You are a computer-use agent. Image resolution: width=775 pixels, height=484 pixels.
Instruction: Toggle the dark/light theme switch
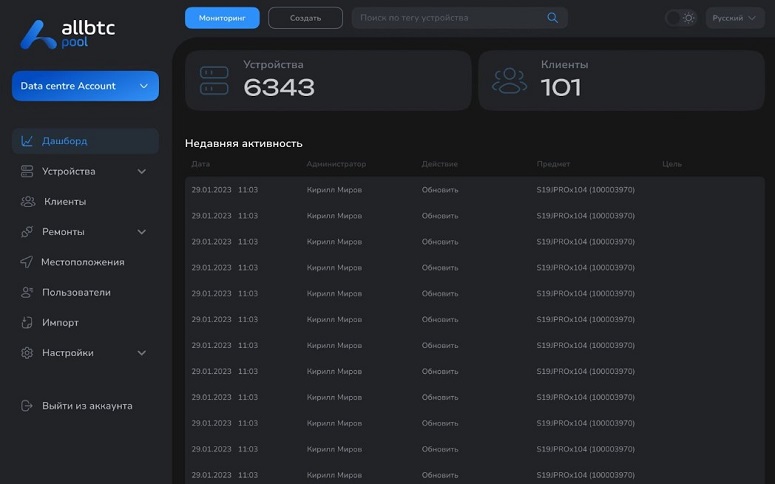pos(680,18)
